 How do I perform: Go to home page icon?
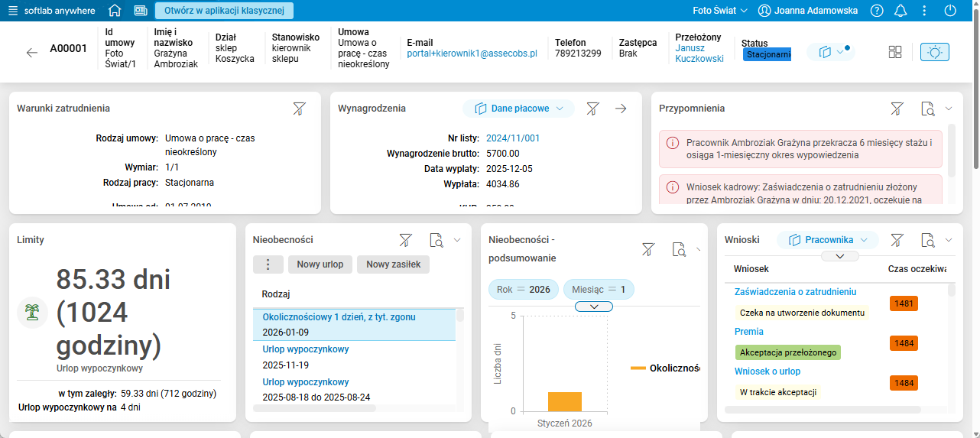click(x=115, y=11)
